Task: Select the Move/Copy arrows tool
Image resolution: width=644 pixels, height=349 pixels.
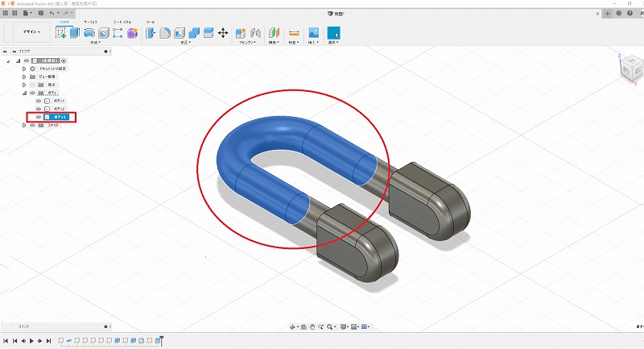Action: (x=222, y=33)
